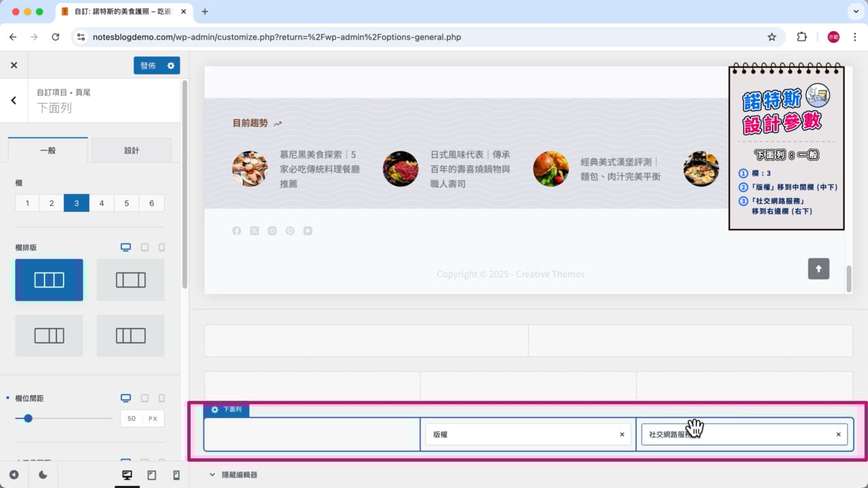Select 6 columns option

pyautogui.click(x=151, y=203)
